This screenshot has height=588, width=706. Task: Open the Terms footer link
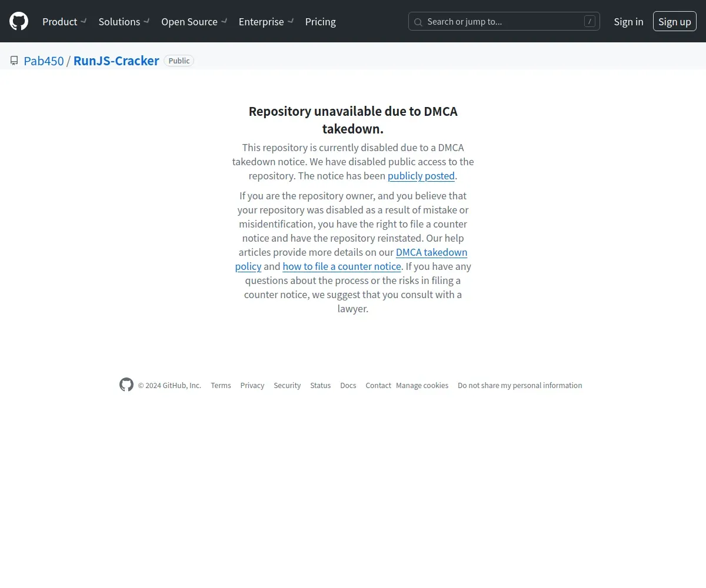[x=221, y=385]
